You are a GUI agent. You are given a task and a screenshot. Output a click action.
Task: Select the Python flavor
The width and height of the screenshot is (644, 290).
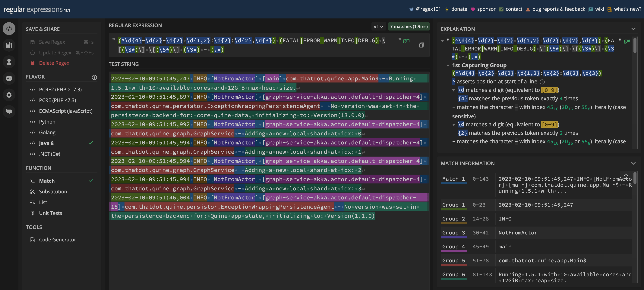(x=47, y=122)
